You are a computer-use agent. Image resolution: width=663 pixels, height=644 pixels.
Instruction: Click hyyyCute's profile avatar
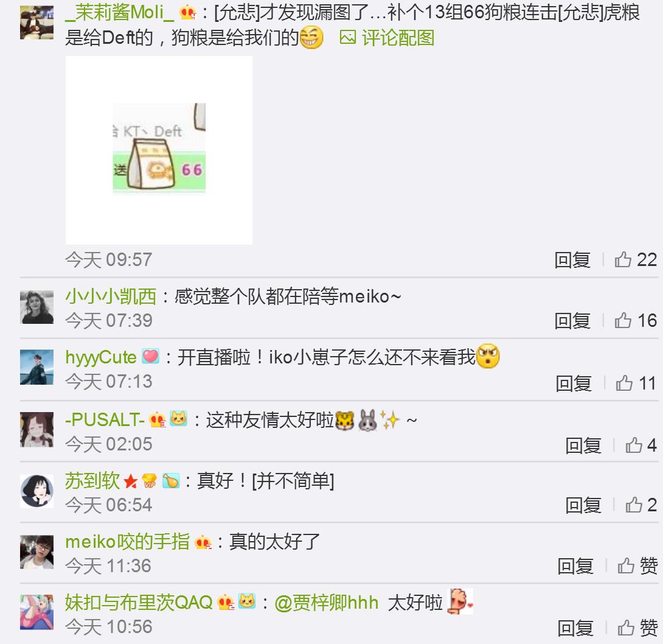click(x=36, y=367)
